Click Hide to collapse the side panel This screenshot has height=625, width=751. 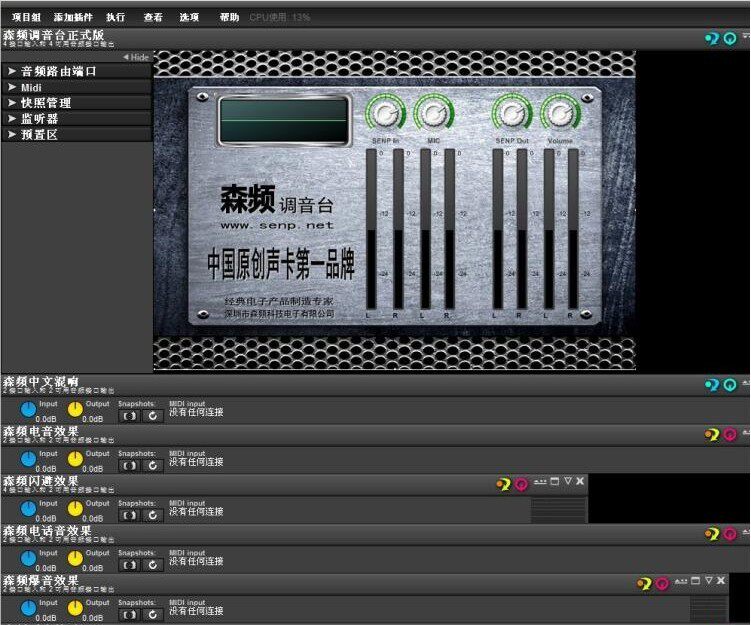pos(136,57)
